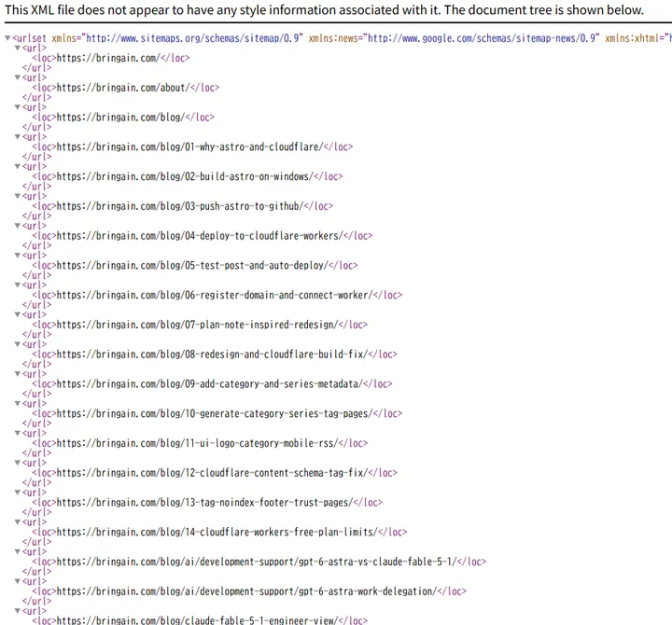This screenshot has height=625, width=672.
Task: Click the 12-cloudflare-content-schema-tag-fix URL text
Action: point(212,473)
